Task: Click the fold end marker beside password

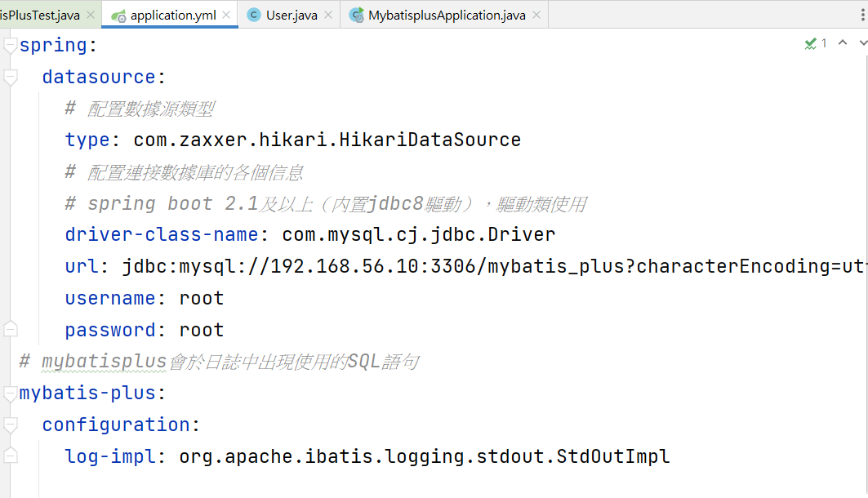Action: point(10,329)
